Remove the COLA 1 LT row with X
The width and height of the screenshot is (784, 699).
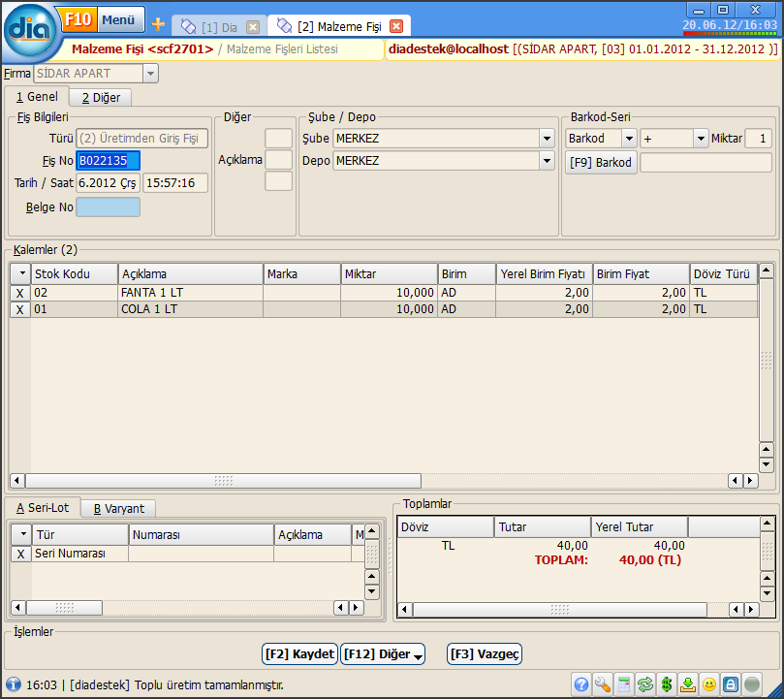pos(20,309)
